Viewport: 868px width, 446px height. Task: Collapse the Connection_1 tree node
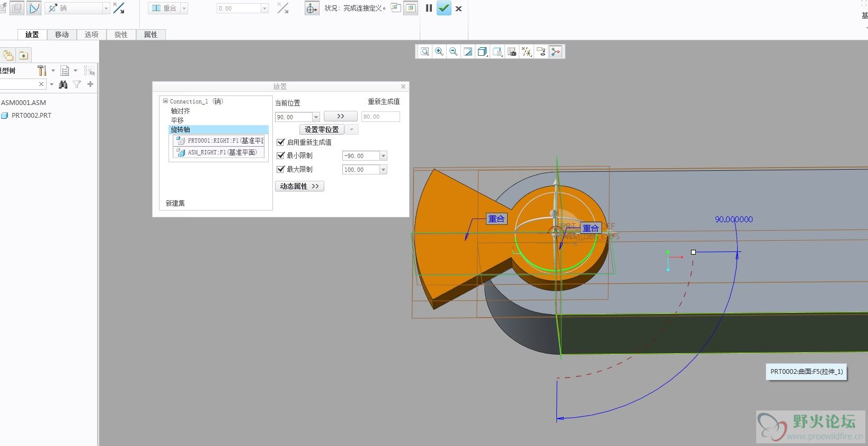[x=165, y=101]
